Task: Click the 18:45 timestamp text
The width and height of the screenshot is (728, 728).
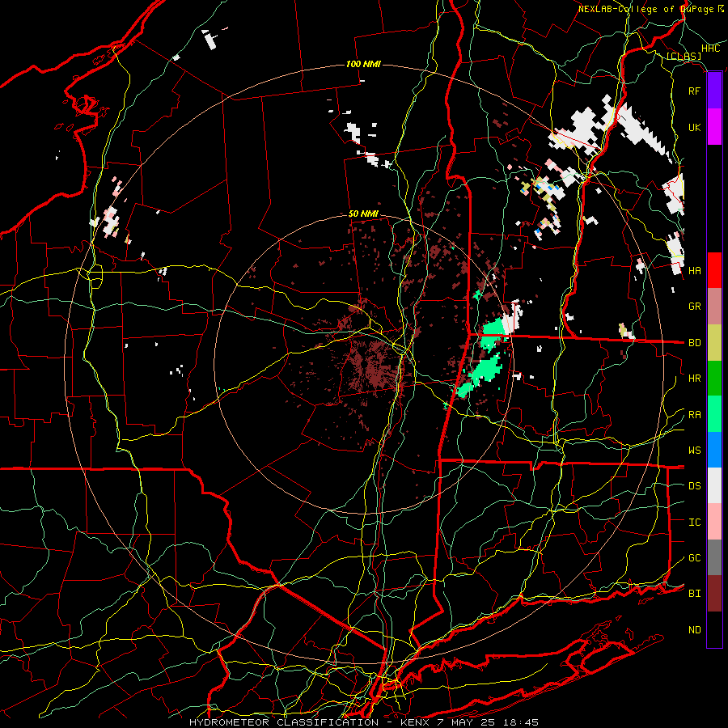Action: click(x=523, y=722)
